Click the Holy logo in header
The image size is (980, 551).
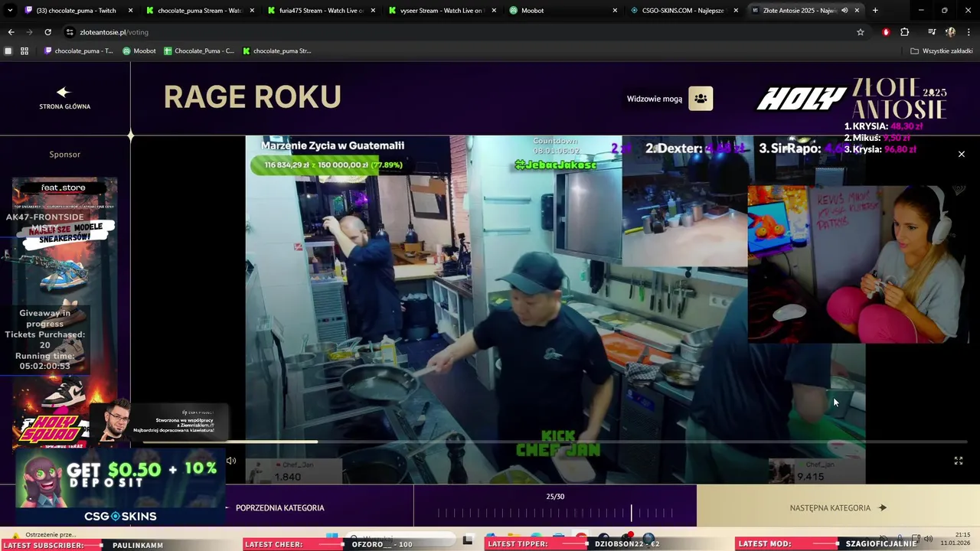pyautogui.click(x=802, y=99)
